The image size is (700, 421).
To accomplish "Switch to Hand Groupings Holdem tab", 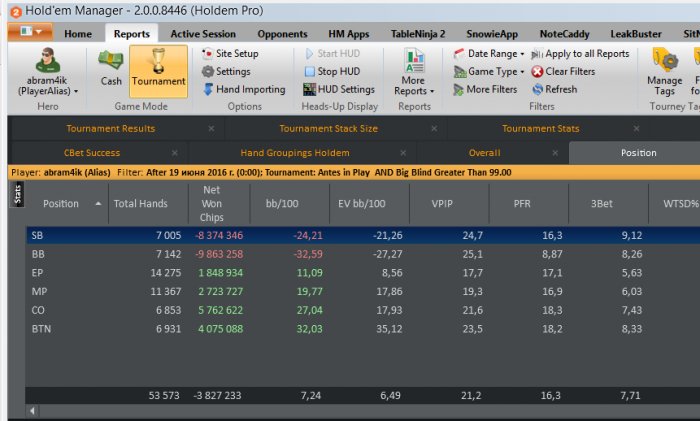I will coord(295,153).
